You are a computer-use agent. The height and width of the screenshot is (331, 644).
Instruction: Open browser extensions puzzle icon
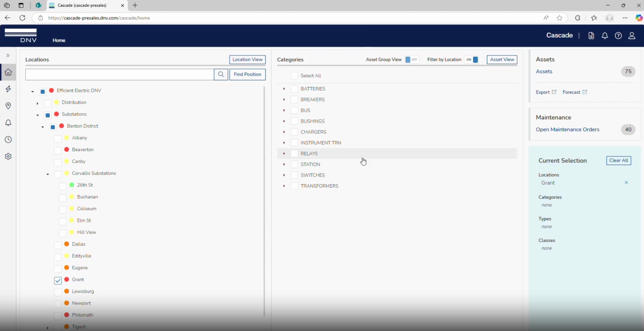[x=577, y=18]
